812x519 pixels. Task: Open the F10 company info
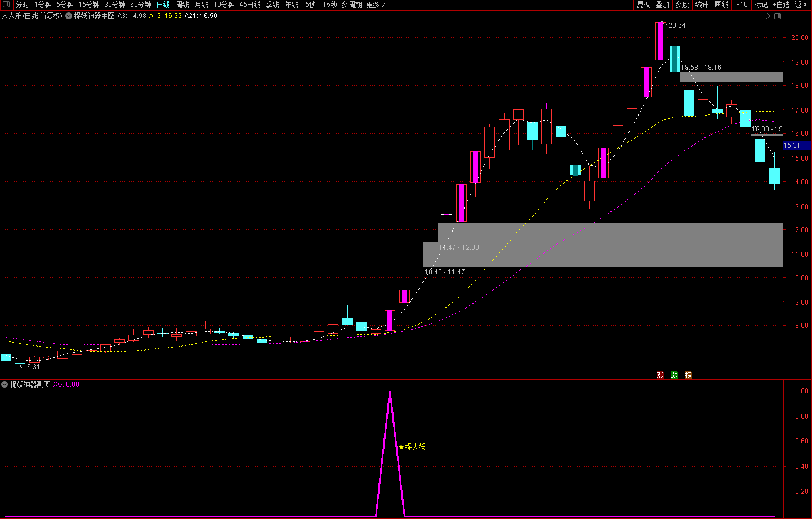click(x=742, y=5)
